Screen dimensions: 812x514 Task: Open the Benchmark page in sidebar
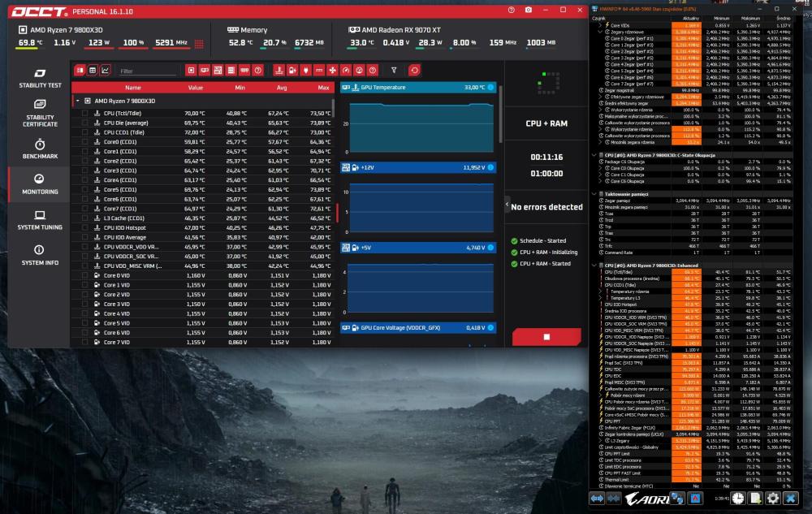coord(40,149)
